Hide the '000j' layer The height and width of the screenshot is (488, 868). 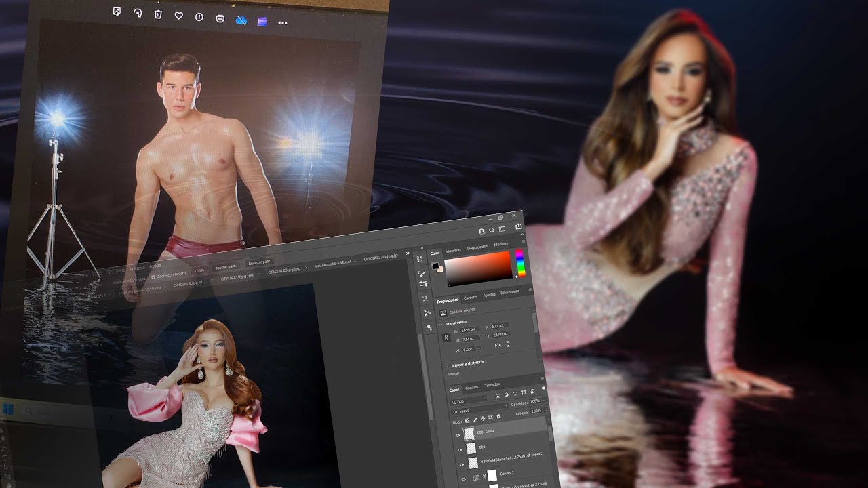click(460, 450)
